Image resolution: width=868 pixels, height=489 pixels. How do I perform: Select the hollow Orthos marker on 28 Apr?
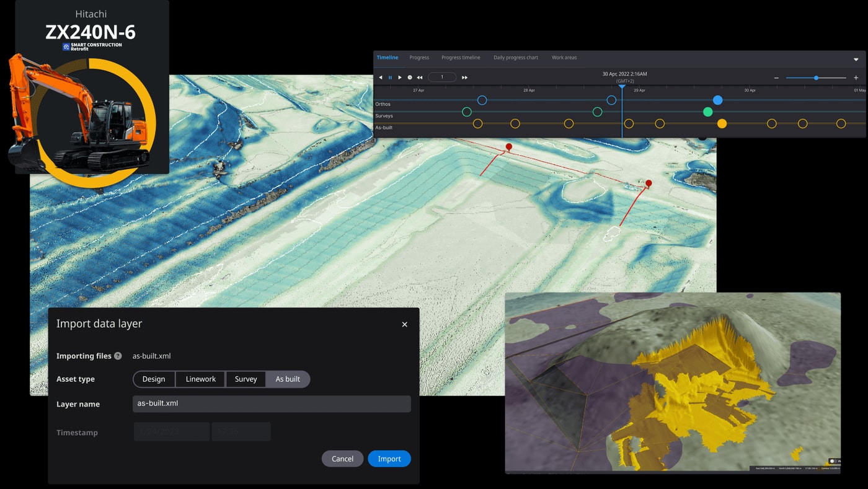611,100
